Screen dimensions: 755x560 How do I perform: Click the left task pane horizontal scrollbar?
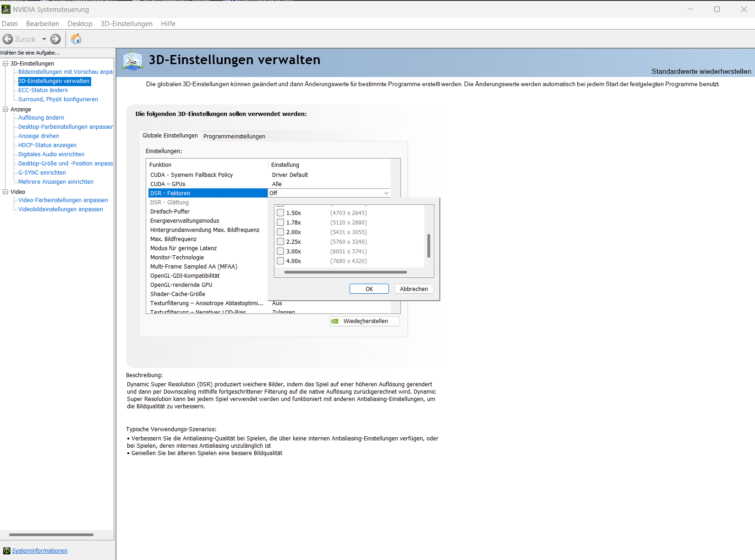point(51,535)
